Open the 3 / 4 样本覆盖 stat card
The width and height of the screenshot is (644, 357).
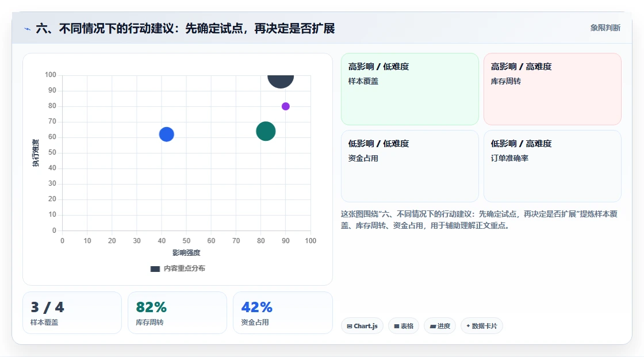point(72,313)
